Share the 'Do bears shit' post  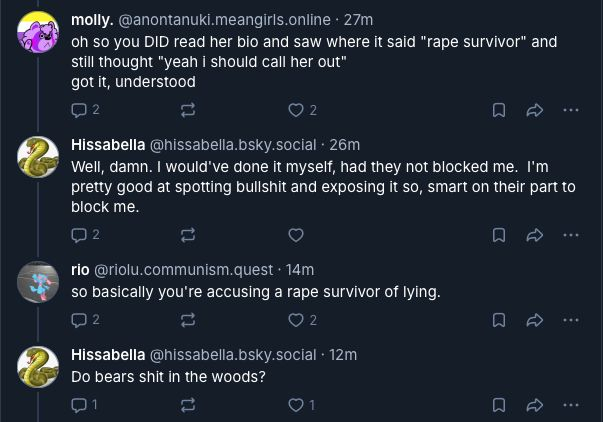tap(534, 405)
